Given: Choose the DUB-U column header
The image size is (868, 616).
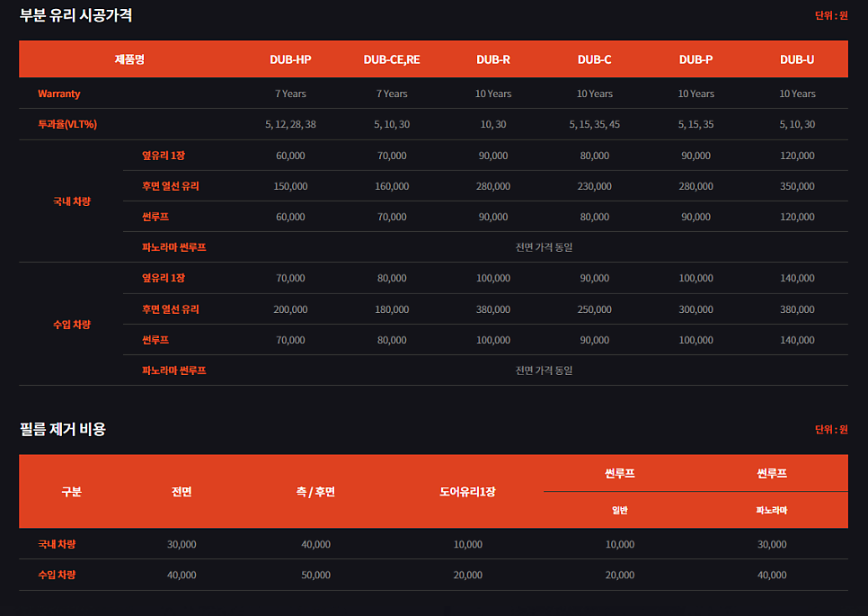Looking at the screenshot, I should click(797, 59).
